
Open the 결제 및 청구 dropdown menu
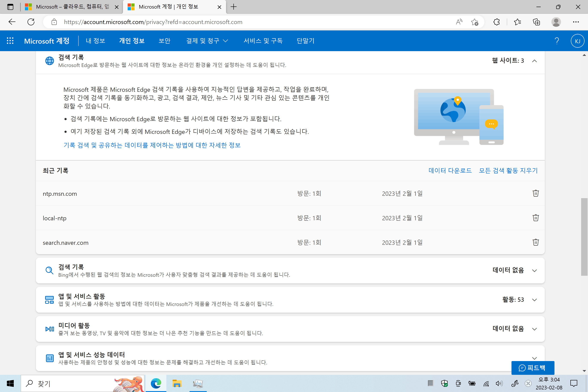point(207,41)
